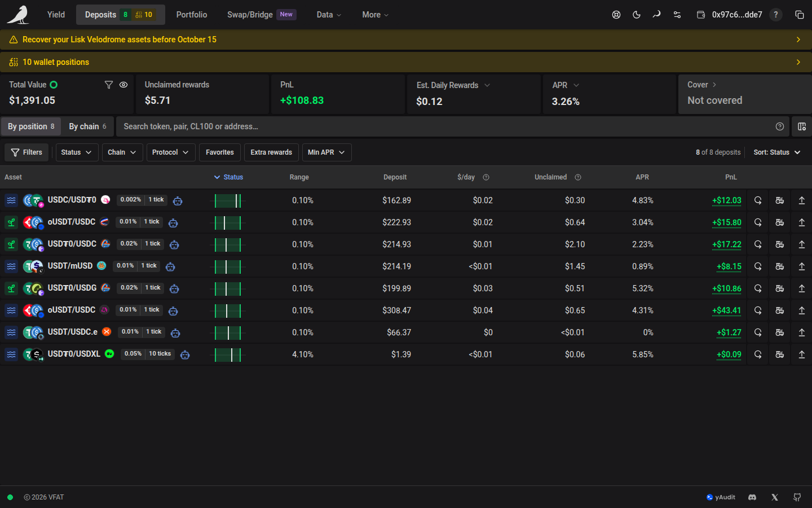Click the withdraw up-arrow for USDT/USDC.e row
This screenshot has height=508, width=812.
[802, 332]
